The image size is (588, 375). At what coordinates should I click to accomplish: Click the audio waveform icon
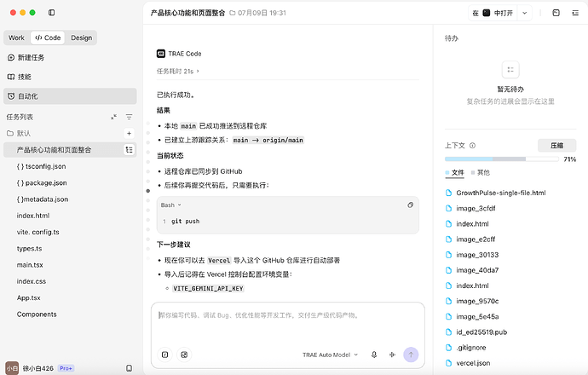pyautogui.click(x=392, y=355)
